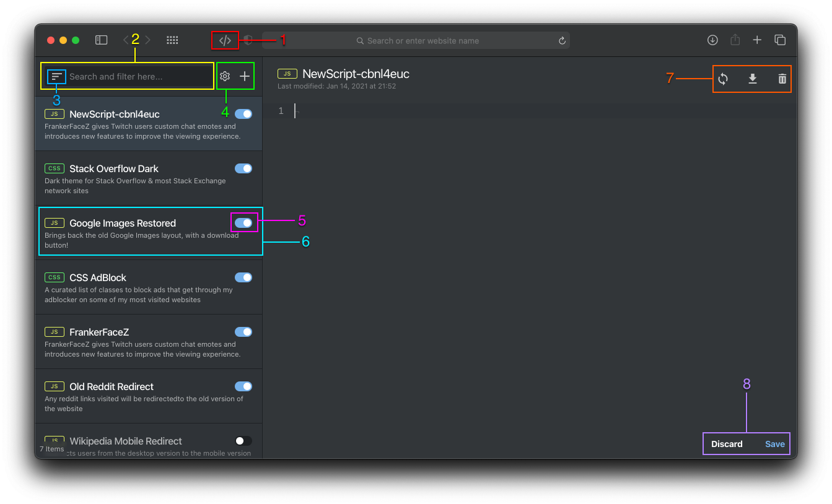The width and height of the screenshot is (832, 504).
Task: Share the page with the share icon
Action: (735, 40)
